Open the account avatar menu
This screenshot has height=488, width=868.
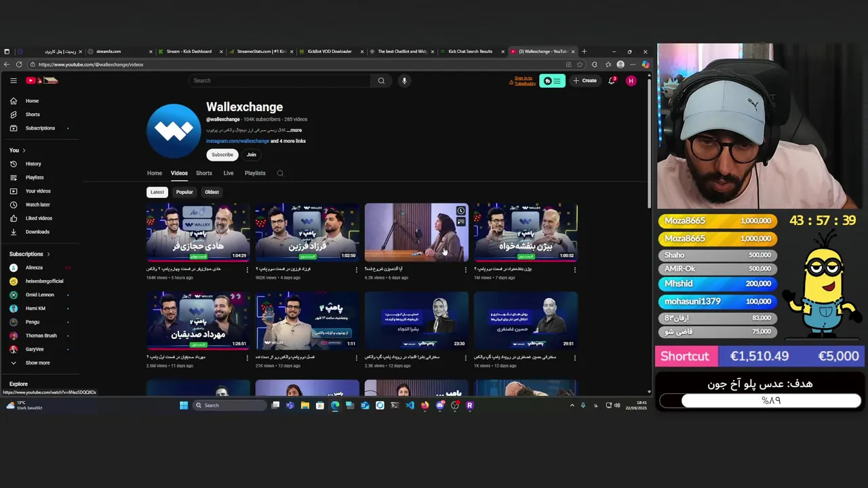[631, 81]
